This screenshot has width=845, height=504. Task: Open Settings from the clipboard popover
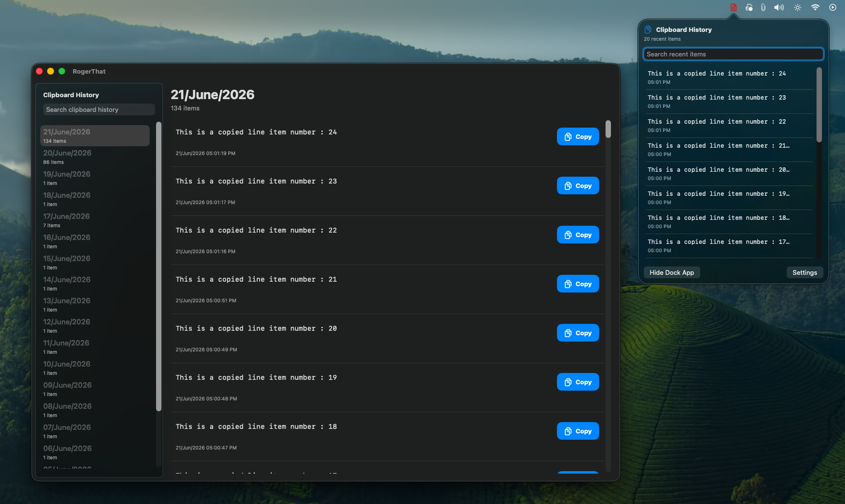point(804,272)
